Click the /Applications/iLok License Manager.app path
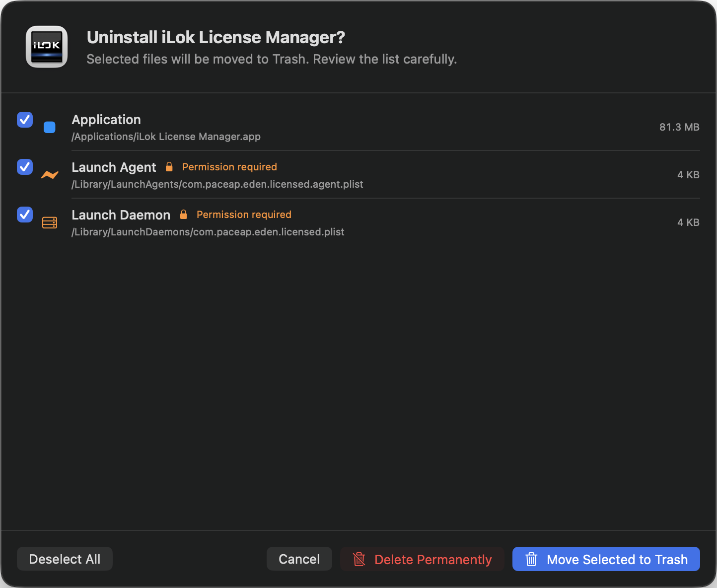717x588 pixels. coord(166,137)
